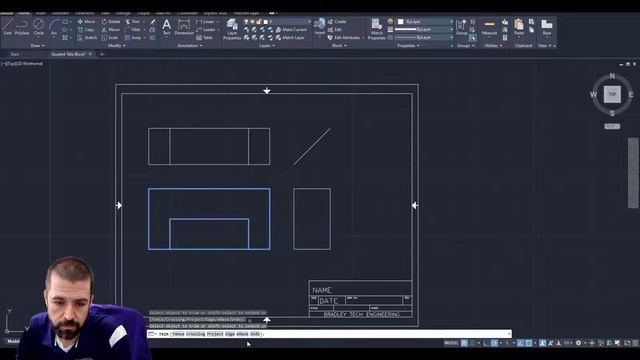
Task: Toggle object snap in status bar
Action: (x=529, y=343)
